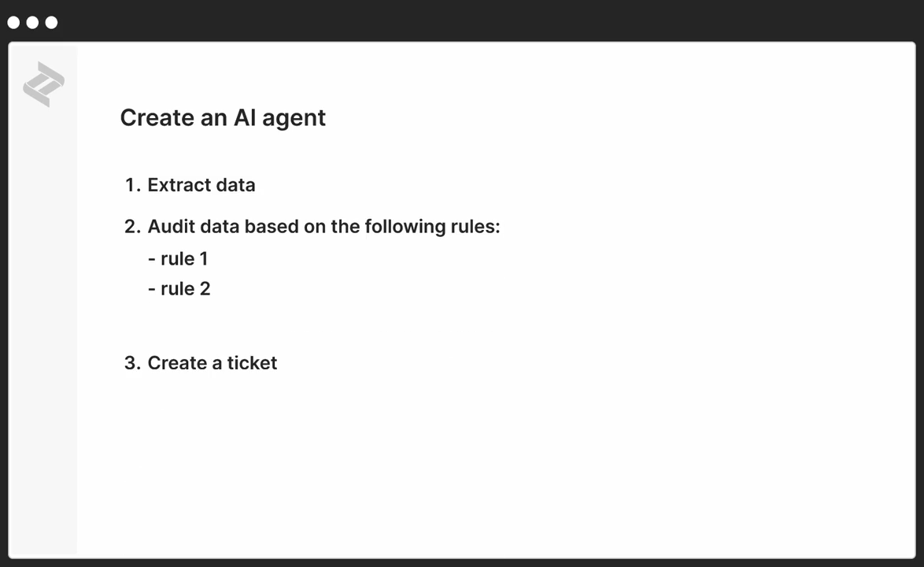
Task: Click the list number "1."
Action: [132, 185]
